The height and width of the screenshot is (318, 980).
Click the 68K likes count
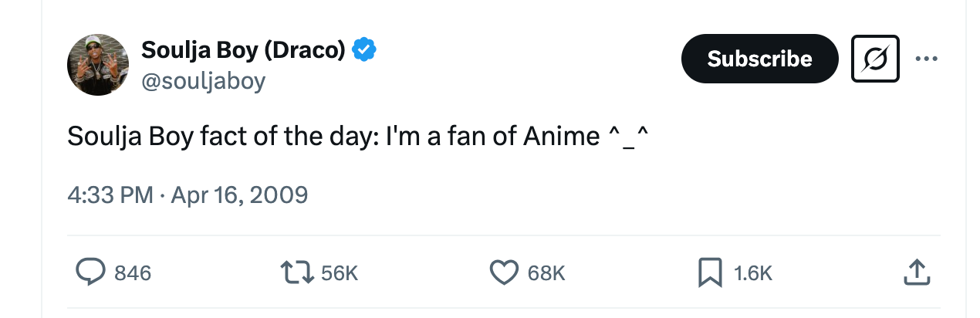click(546, 272)
